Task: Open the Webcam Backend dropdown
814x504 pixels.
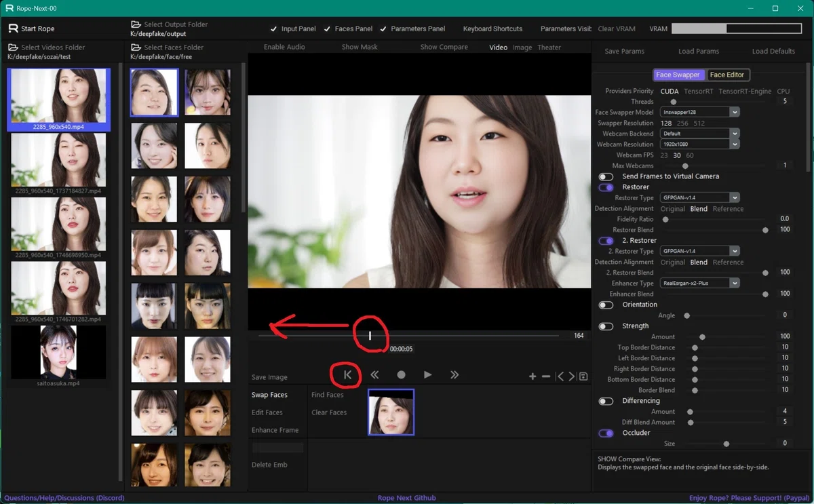Action: pos(699,134)
